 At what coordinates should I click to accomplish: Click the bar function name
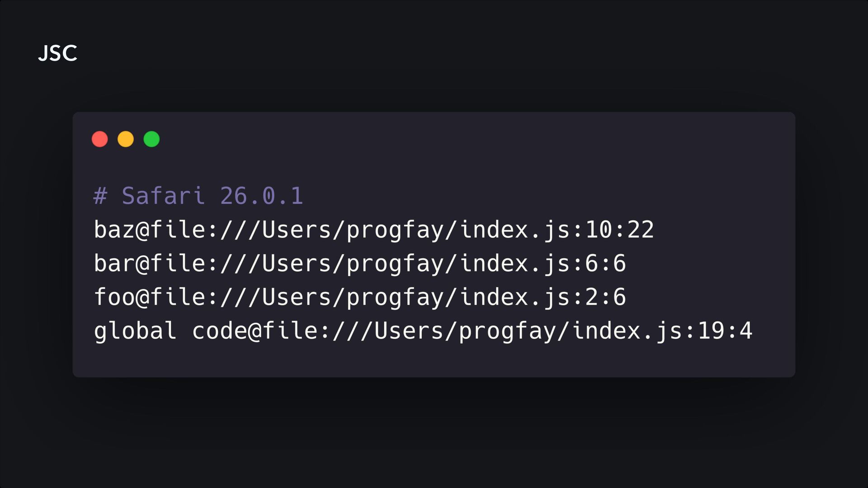(x=114, y=263)
